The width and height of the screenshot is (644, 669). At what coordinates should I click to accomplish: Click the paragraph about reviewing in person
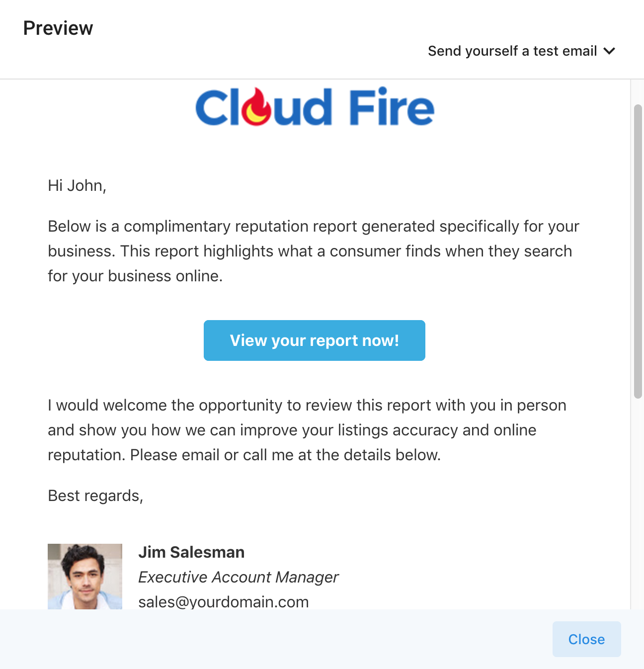coord(307,430)
